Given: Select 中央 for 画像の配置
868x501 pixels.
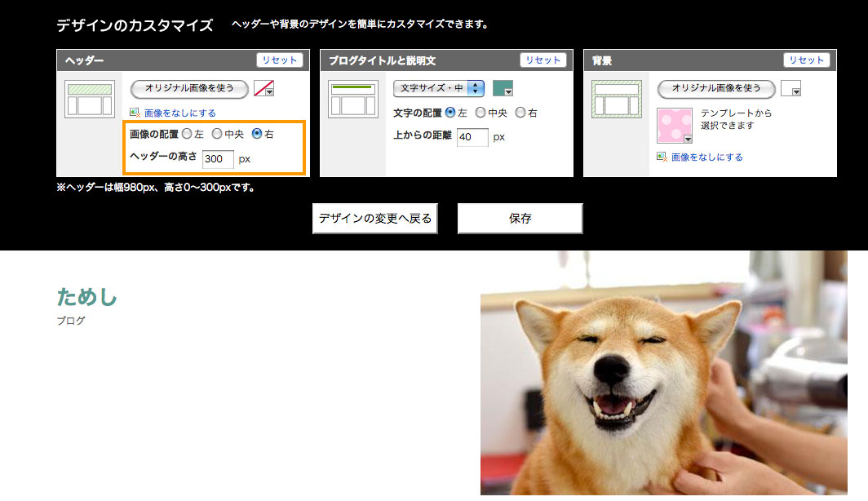Looking at the screenshot, I should (217, 134).
